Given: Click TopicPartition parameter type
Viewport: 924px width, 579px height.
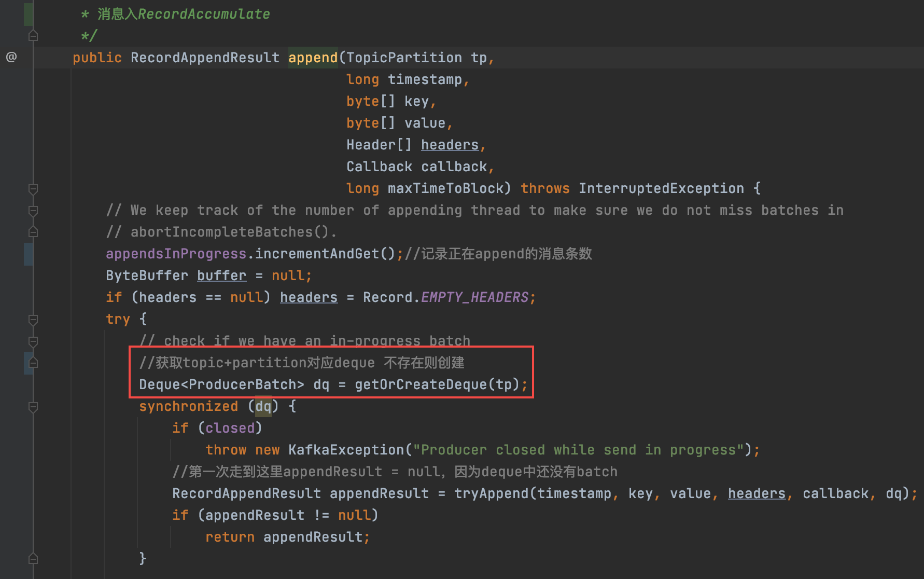Looking at the screenshot, I should pos(404,58).
